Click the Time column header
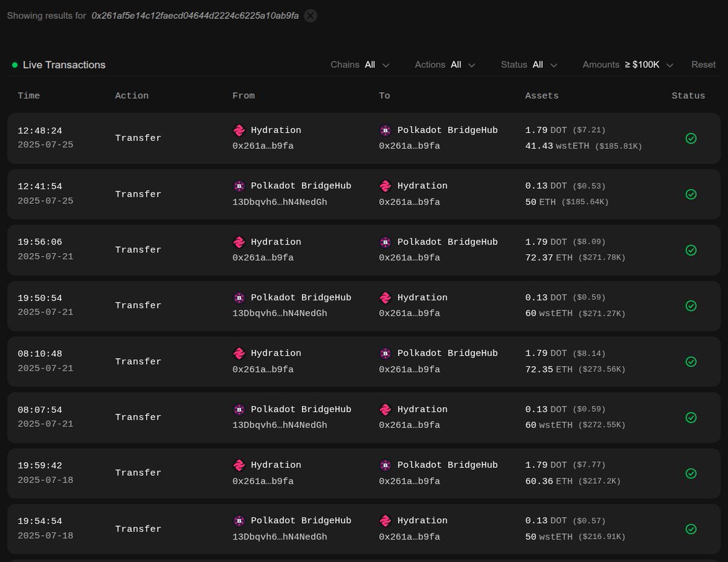The width and height of the screenshot is (728, 562). 29,96
